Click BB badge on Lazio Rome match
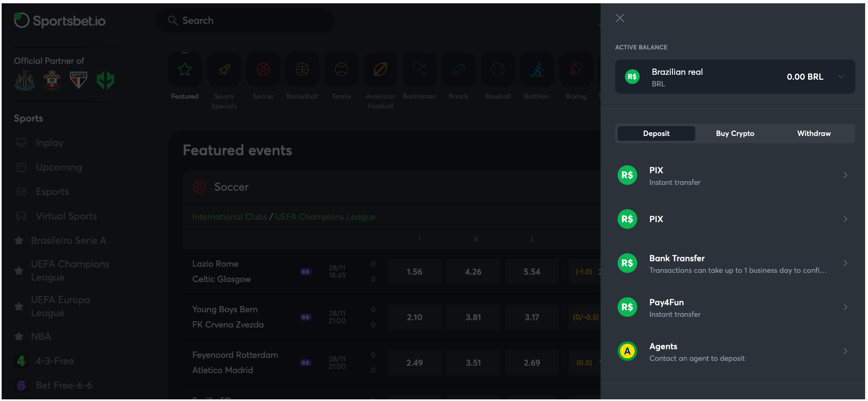 (x=305, y=272)
